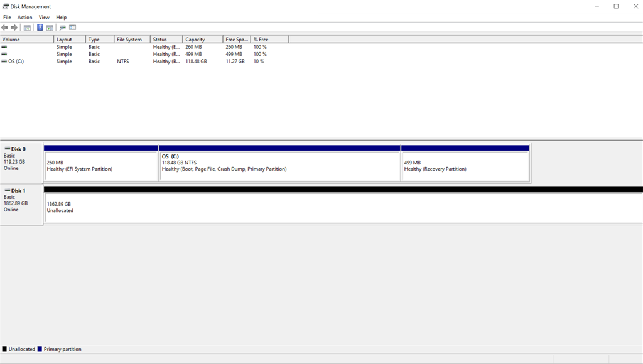Select the 499 MB Recovery Partition block
643x364 pixels.
[x=465, y=163]
